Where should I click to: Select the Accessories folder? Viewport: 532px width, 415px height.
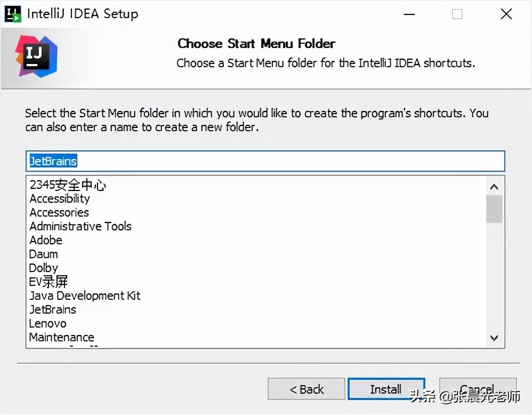59,212
